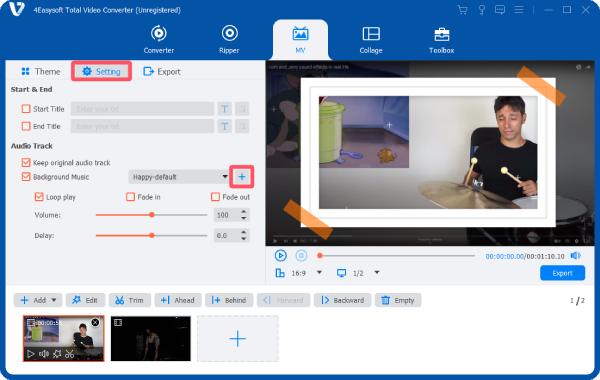Click the Start Title duration icon
This screenshot has height=380, width=600.
[x=242, y=109]
